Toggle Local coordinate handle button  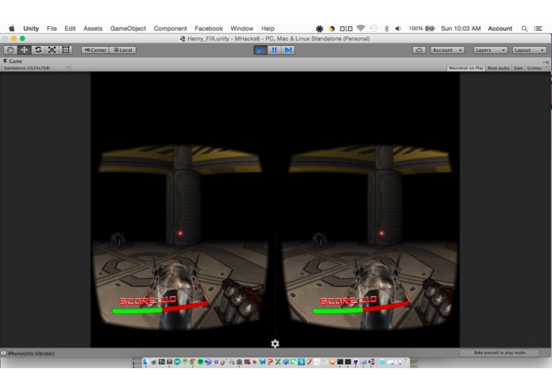coord(123,50)
